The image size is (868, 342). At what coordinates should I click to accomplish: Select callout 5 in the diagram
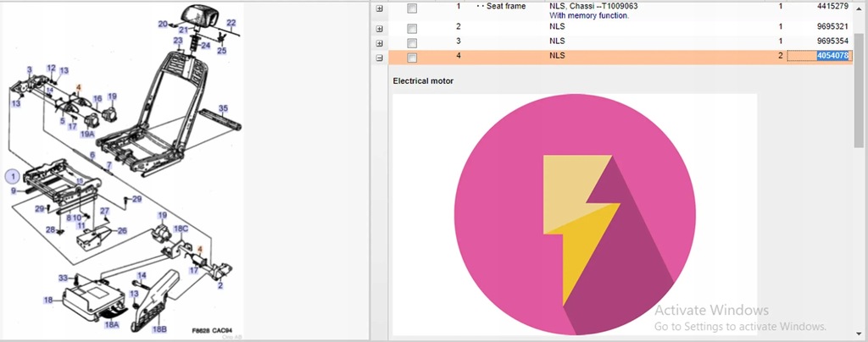[62, 120]
